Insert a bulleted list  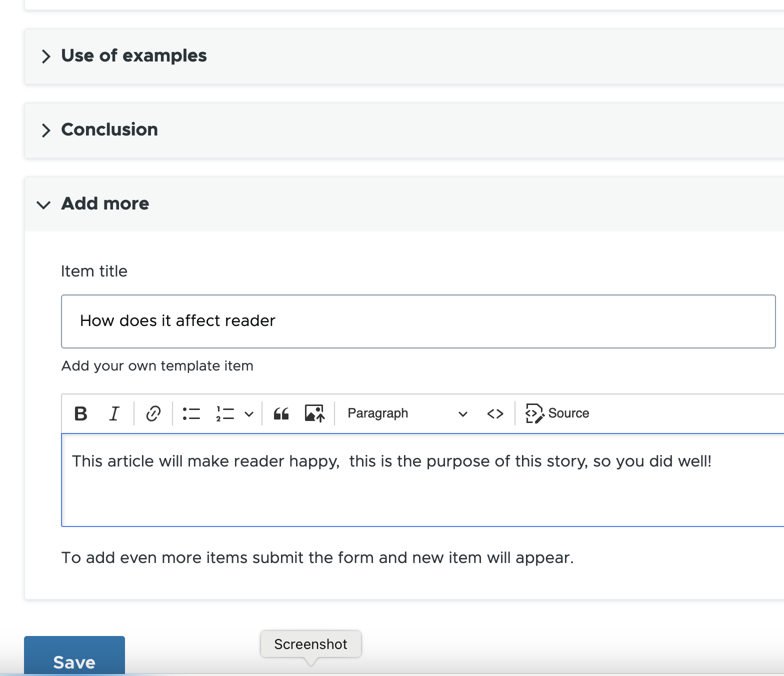191,413
